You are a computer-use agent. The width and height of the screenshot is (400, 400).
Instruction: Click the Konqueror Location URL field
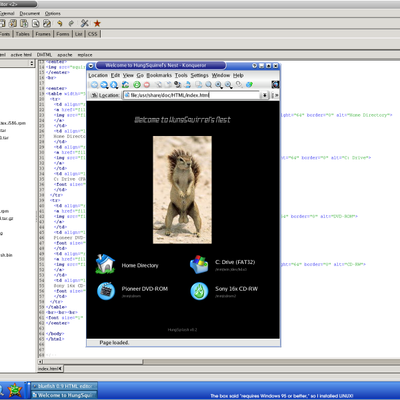click(192, 95)
